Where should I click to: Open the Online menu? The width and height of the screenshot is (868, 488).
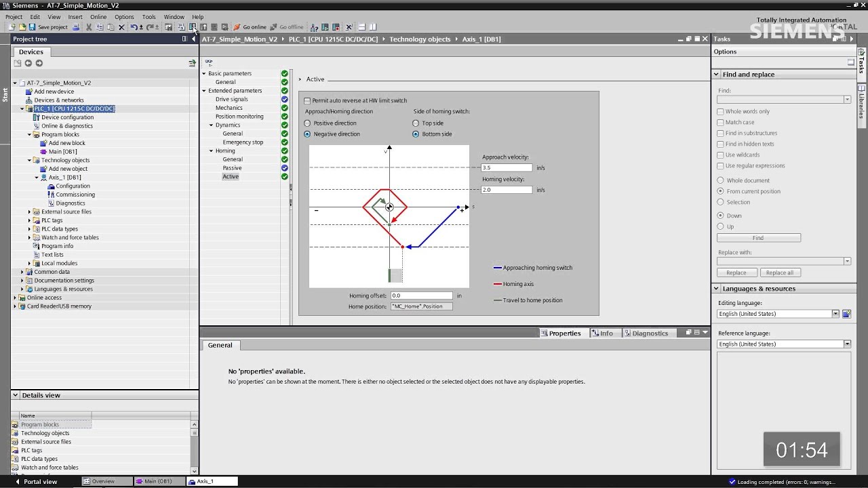click(x=98, y=17)
